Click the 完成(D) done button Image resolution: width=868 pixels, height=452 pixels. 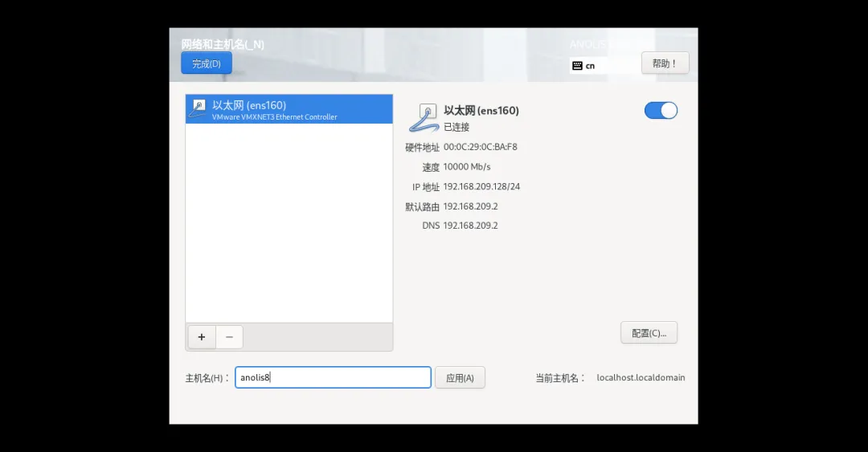(x=207, y=63)
